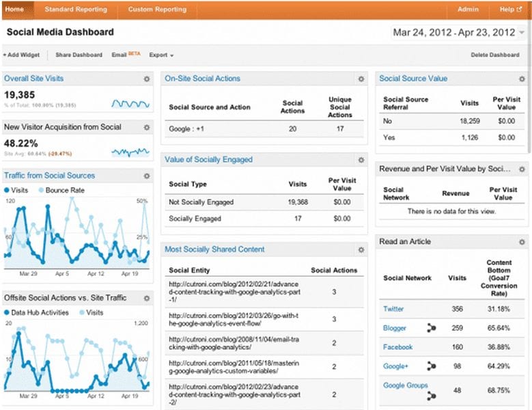Open Most Socially Shared Content title

tap(214, 249)
